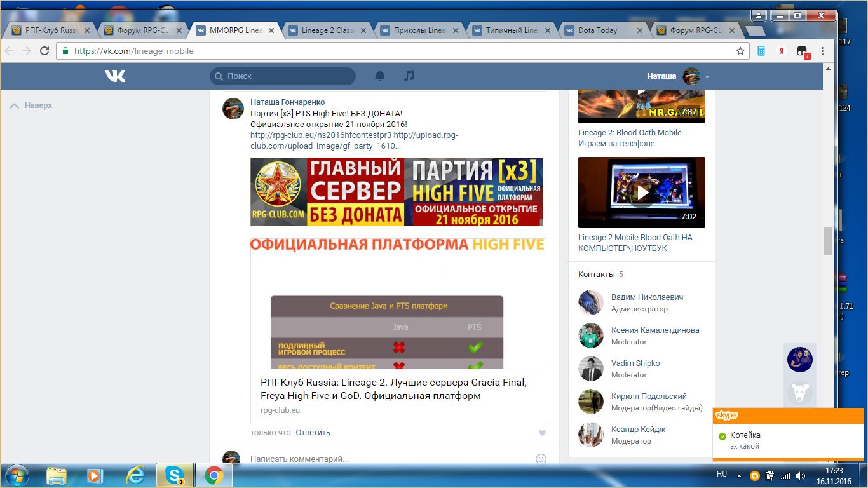Click Наташа Гончаренко's post avatar
Screen dimensions: 868x488
coord(233,109)
